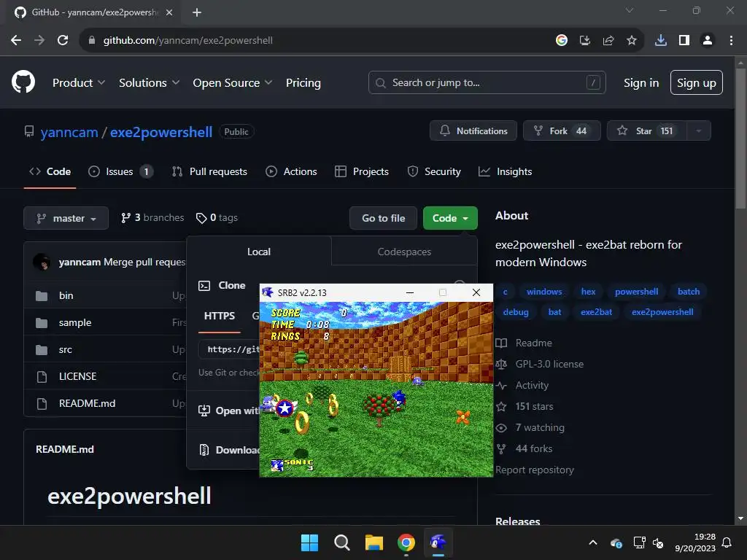747x560 pixels.
Task: Select the Local tab in clone panel
Action: pos(259,251)
